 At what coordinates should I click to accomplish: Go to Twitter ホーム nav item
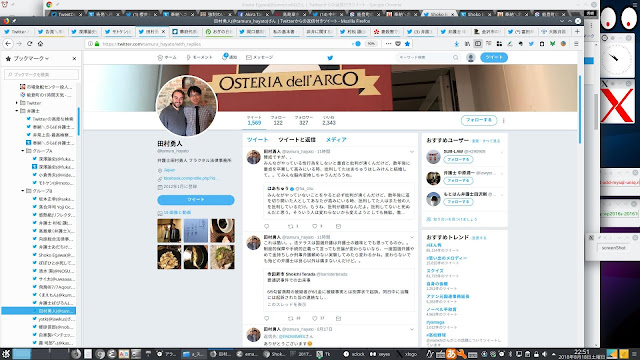click(167, 58)
